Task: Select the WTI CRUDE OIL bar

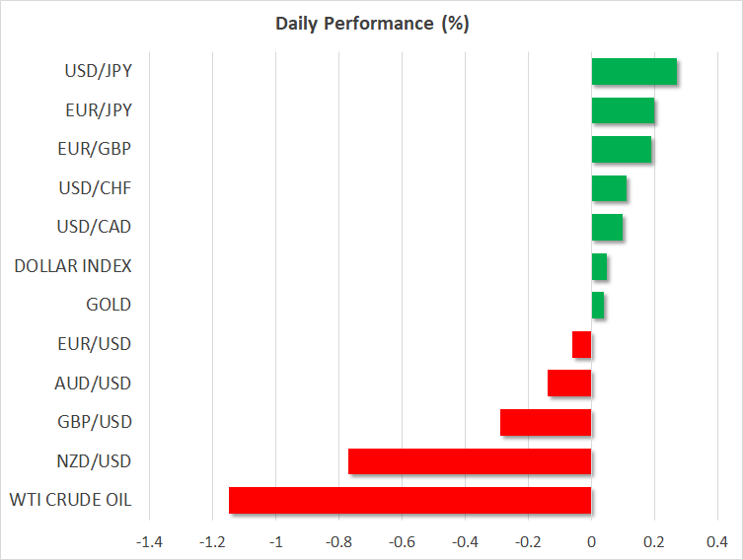Action: 409,500
